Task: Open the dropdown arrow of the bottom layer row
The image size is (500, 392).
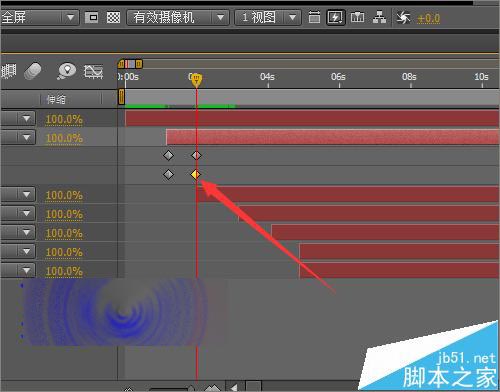Action: coord(26,270)
